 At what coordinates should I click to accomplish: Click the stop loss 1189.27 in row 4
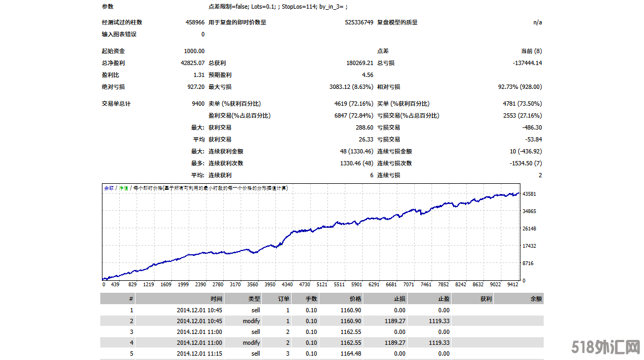tap(395, 343)
